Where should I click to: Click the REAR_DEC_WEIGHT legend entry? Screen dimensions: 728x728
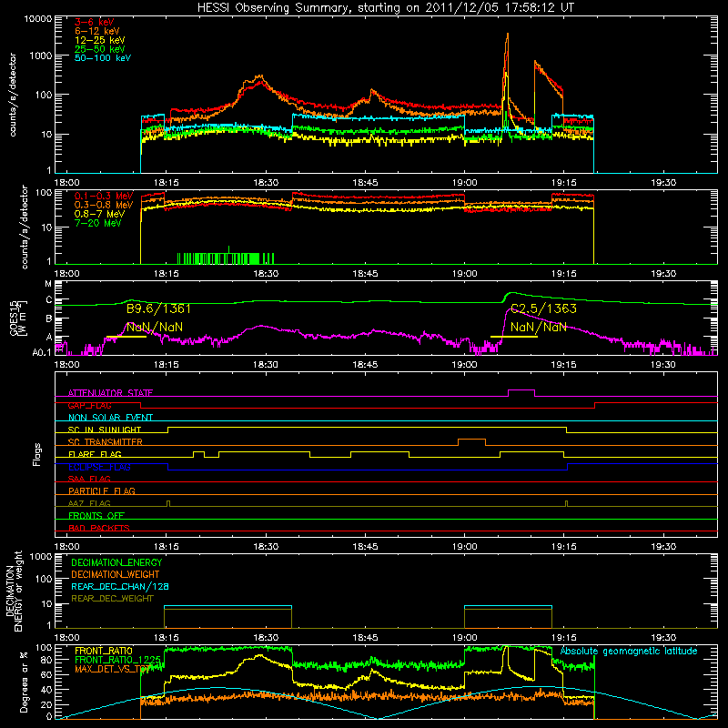tap(112, 599)
